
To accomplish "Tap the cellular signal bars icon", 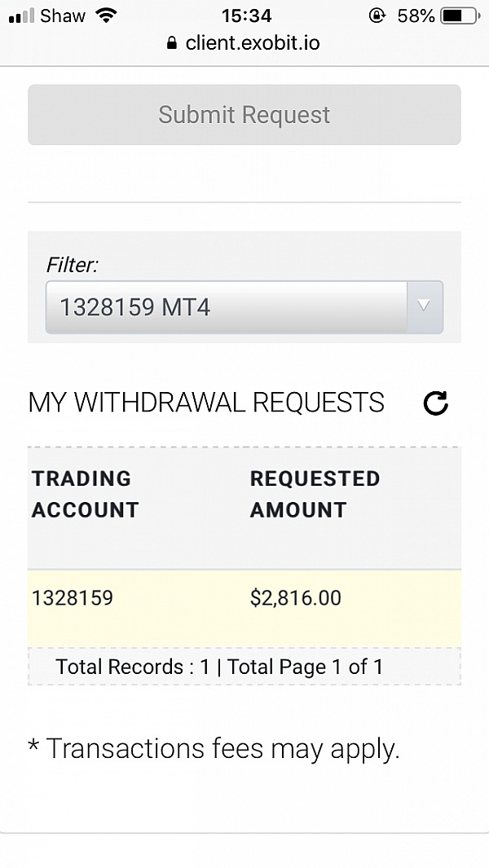I will click(x=22, y=16).
